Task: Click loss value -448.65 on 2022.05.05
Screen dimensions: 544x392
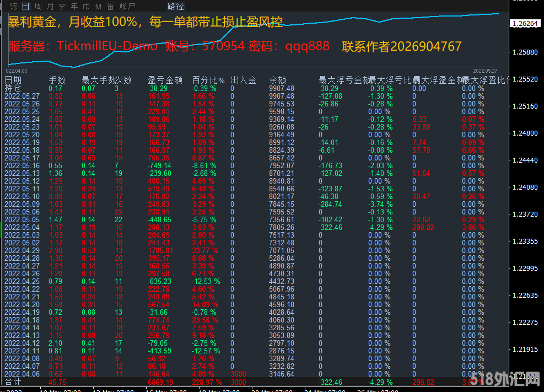Action: point(159,219)
